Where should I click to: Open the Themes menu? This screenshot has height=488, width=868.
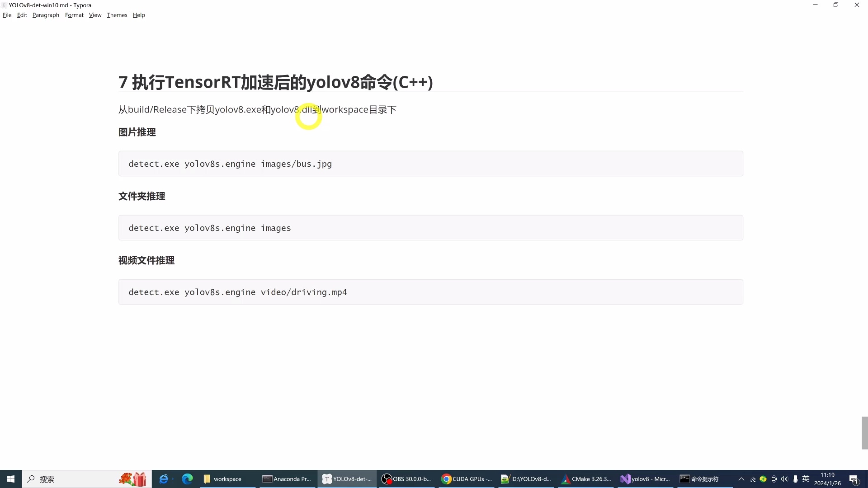click(117, 15)
